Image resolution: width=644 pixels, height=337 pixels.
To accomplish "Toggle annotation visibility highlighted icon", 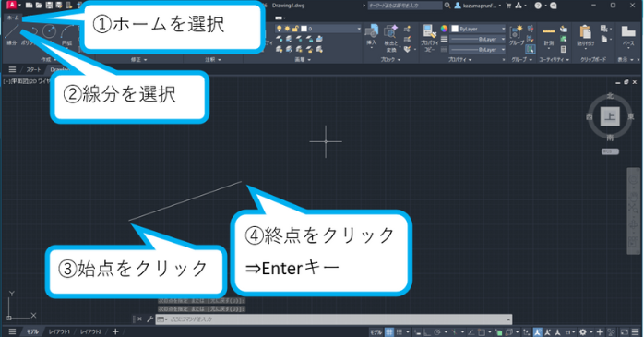I will click(x=537, y=332).
